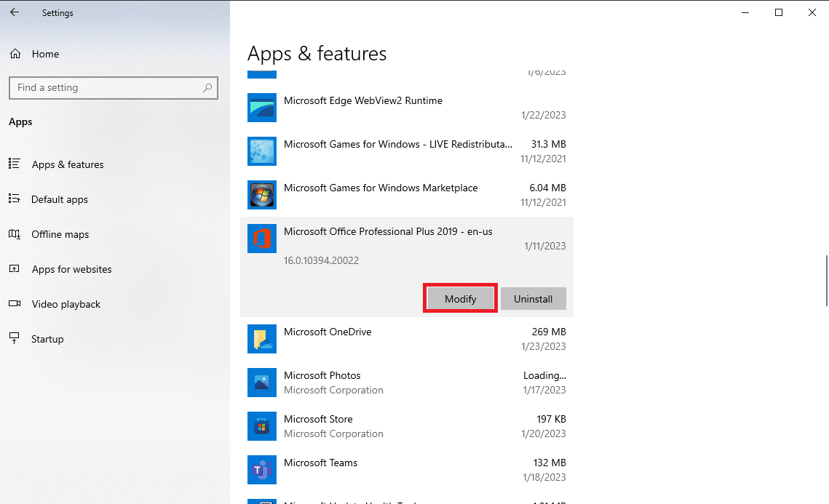Click the Apps section heading in sidebar
The image size is (829, 504).
[20, 122]
